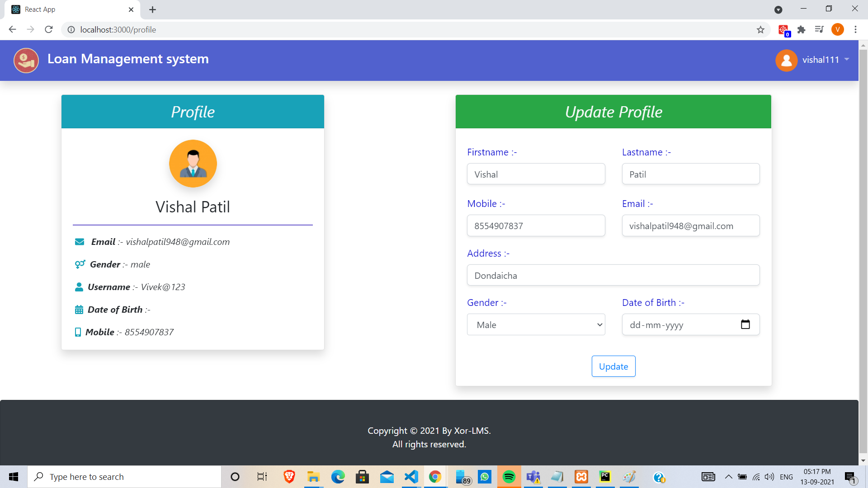Open Chrome's three-dot menu
The height and width of the screenshot is (488, 868).
(x=855, y=30)
